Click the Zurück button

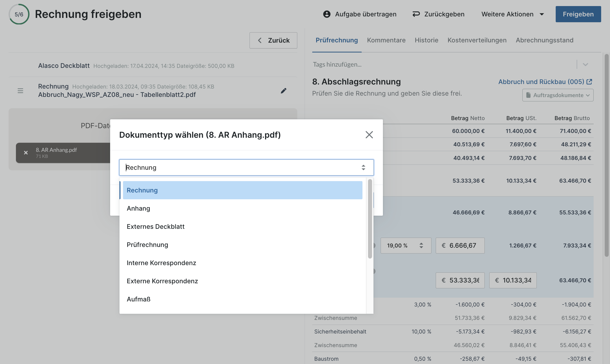point(273,40)
